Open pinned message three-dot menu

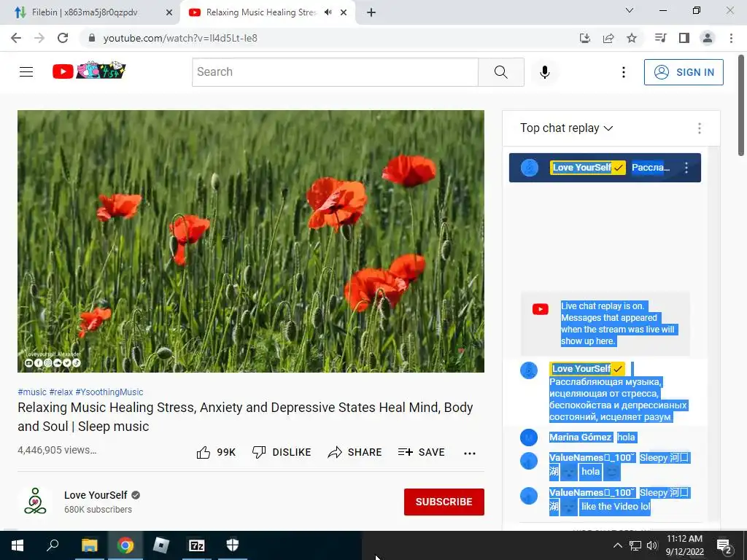click(686, 168)
